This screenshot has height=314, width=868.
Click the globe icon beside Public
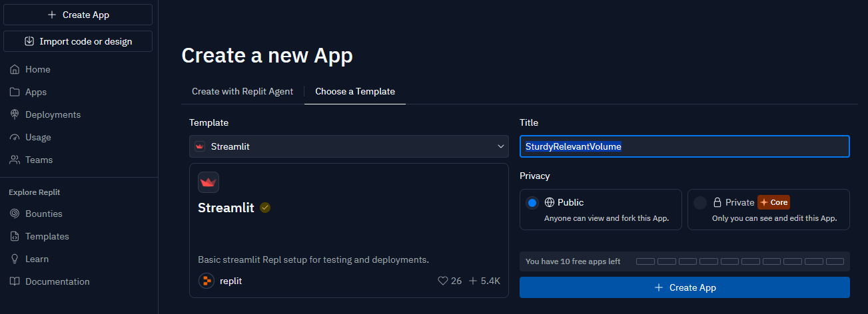[x=550, y=202]
